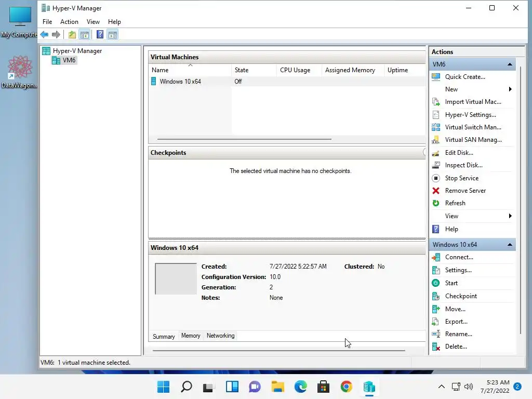Open File Explorer from the taskbar
Viewport: 532px width, 399px height.
(x=277, y=387)
